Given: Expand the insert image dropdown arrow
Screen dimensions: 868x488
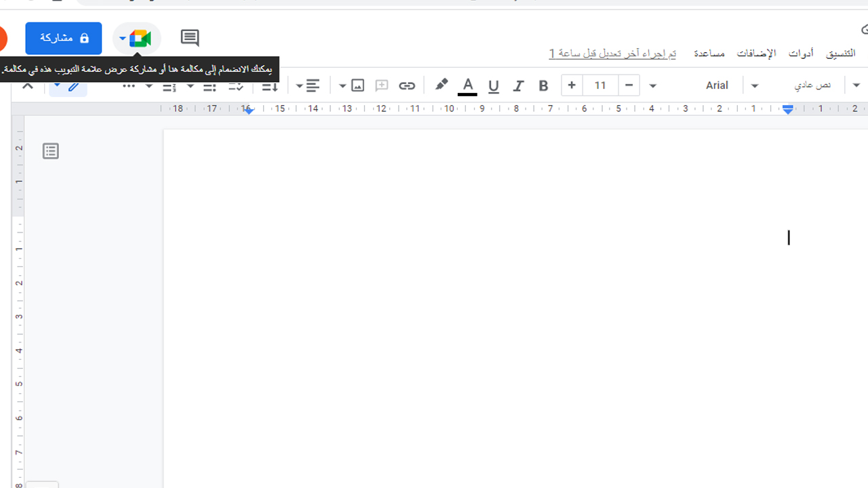Looking at the screenshot, I should [x=342, y=86].
